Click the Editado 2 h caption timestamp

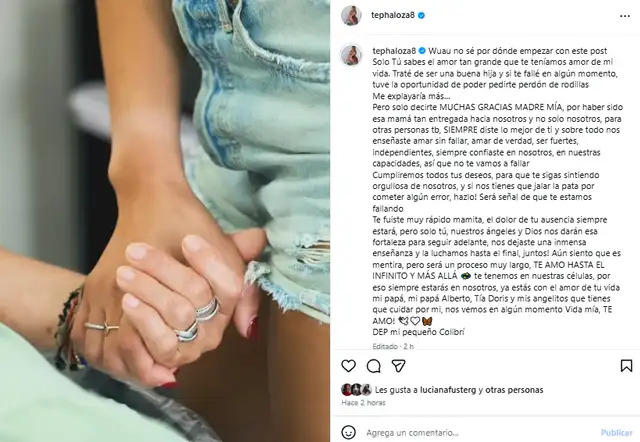[x=393, y=346]
